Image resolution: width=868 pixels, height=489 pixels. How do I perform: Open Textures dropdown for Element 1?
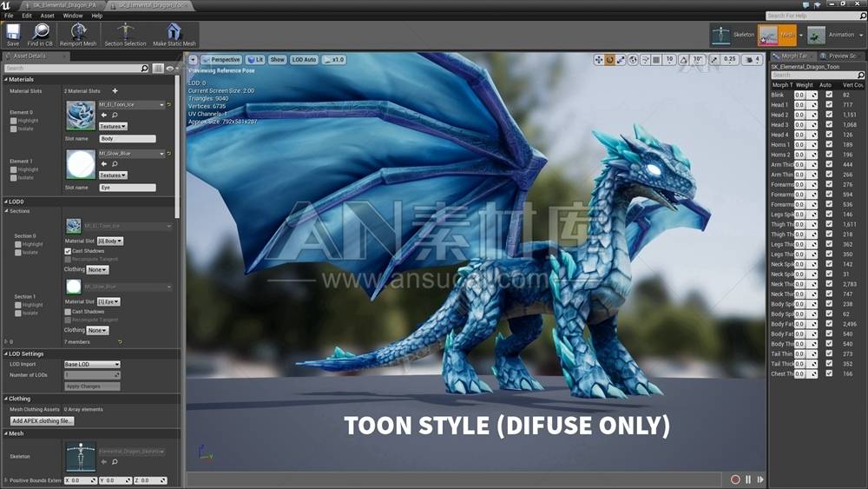tap(113, 175)
